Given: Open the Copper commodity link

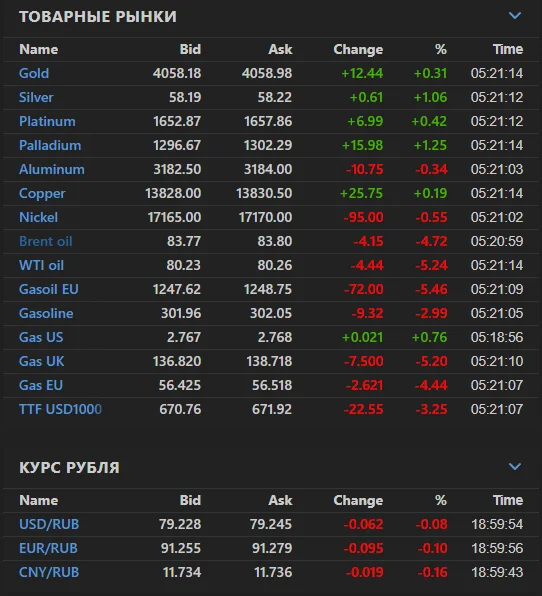Looking at the screenshot, I should 42,193.
